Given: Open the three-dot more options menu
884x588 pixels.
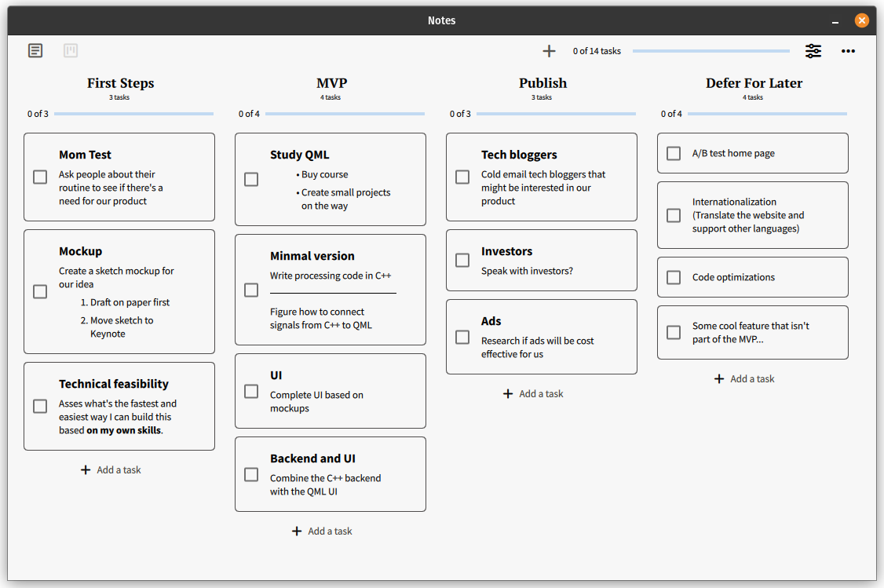Looking at the screenshot, I should [848, 51].
